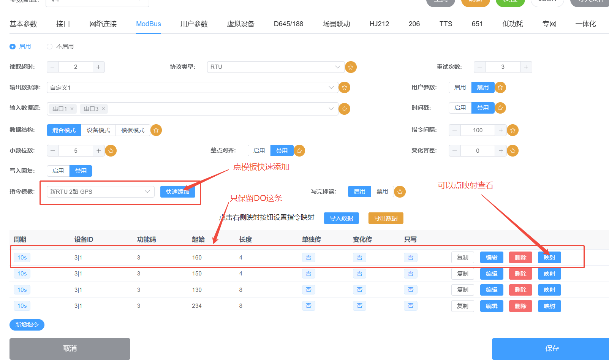Enable the 时间戳 option
609x364 pixels.
pyautogui.click(x=460, y=108)
